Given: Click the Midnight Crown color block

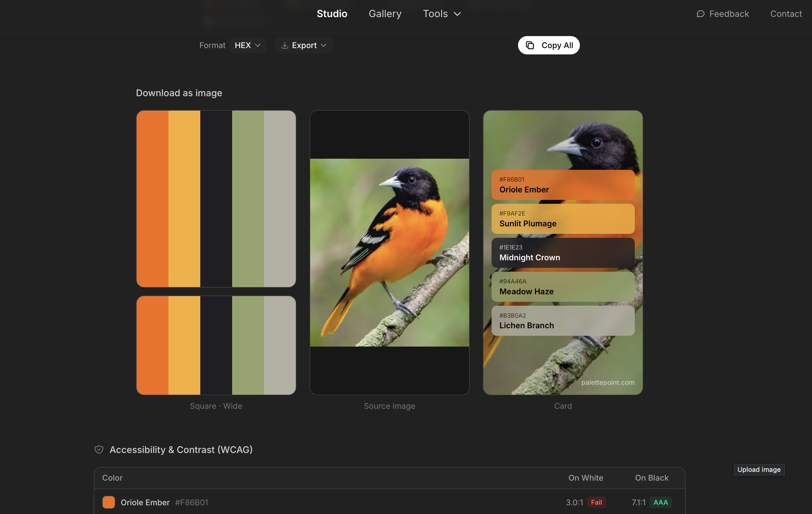Looking at the screenshot, I should coord(563,253).
